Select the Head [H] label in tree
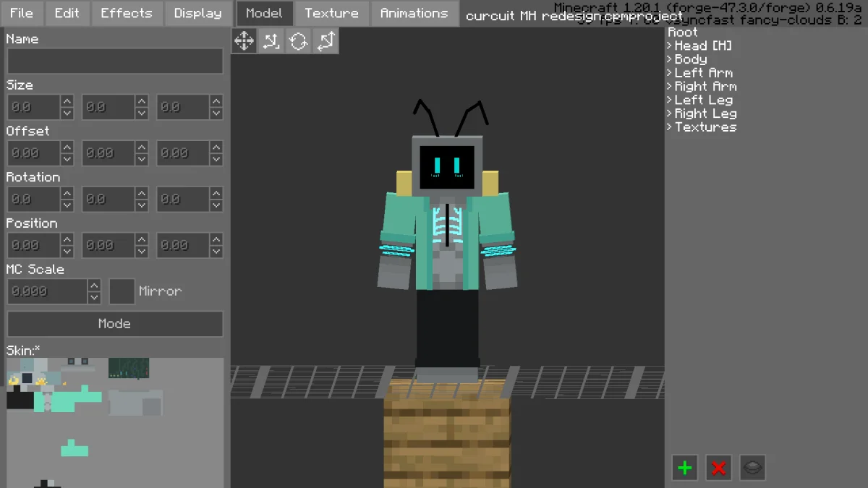This screenshot has width=868, height=488. click(x=703, y=46)
